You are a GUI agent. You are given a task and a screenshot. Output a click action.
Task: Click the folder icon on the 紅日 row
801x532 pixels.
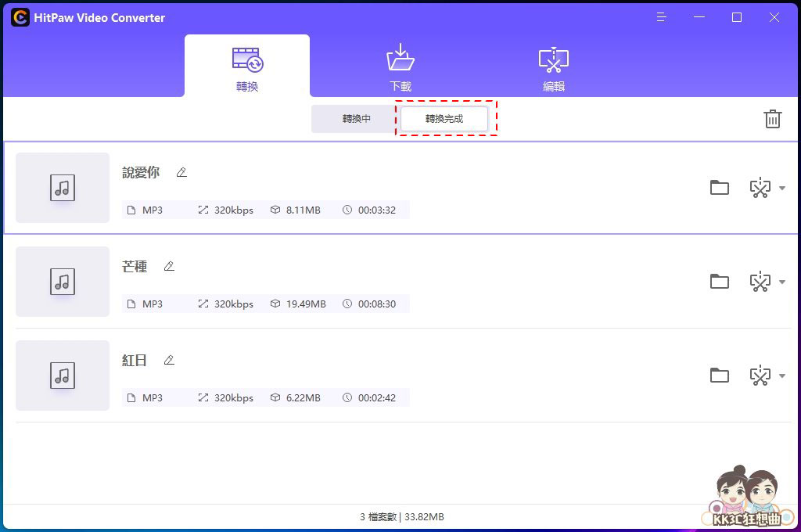coord(719,376)
